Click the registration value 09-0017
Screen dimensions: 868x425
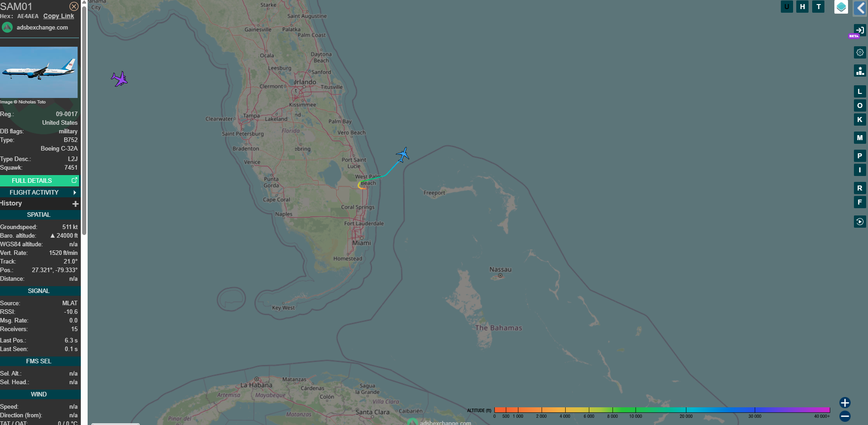(x=67, y=114)
